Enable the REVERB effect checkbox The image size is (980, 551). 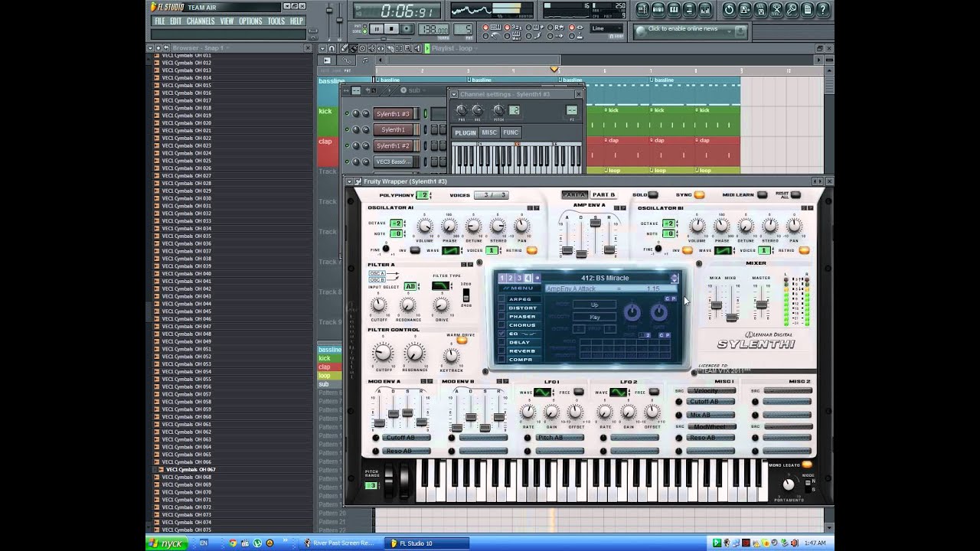(502, 350)
